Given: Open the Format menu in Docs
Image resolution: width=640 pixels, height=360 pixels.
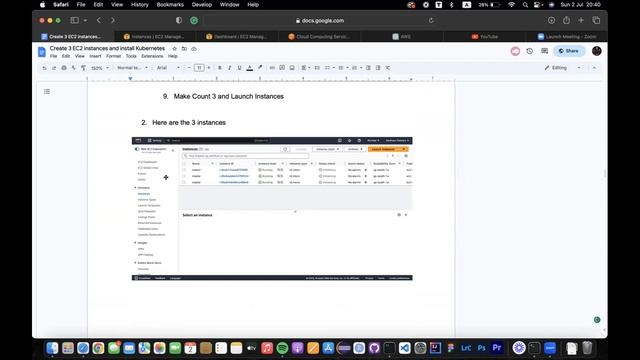Looking at the screenshot, I should point(113,56).
